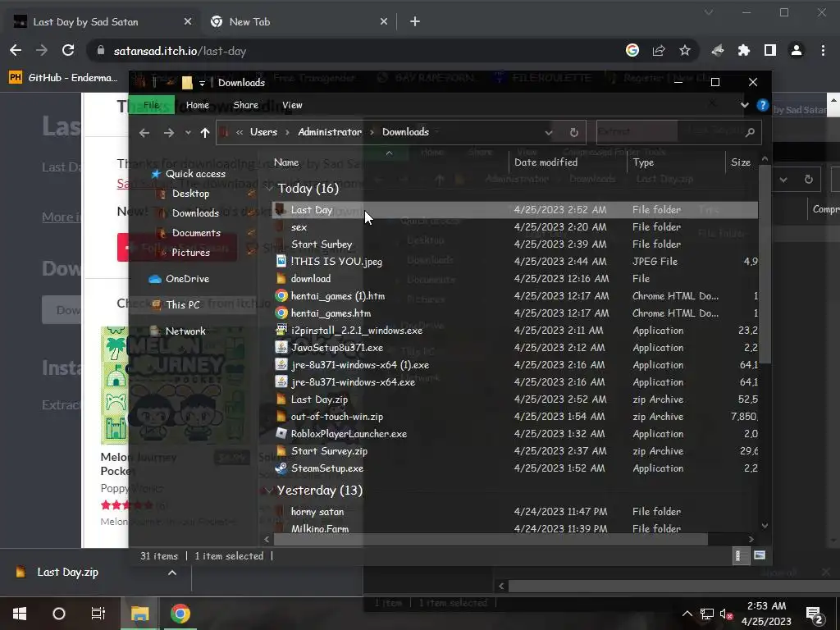Go back in File Explorer navigation

144,132
